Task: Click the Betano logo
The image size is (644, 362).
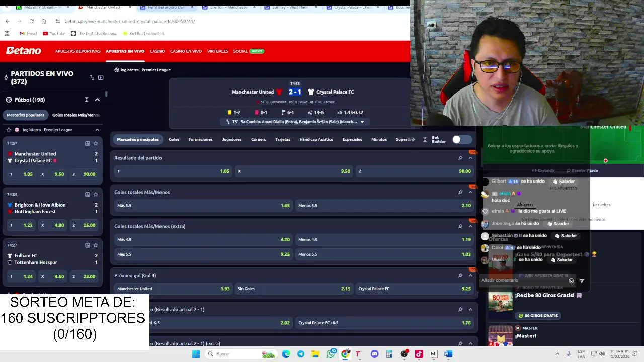Action: [x=23, y=51]
